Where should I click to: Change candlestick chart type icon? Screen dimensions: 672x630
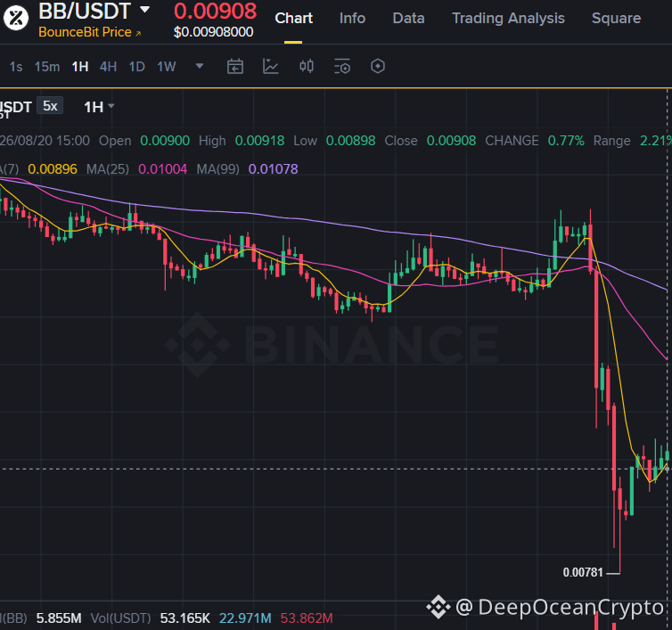pos(307,67)
